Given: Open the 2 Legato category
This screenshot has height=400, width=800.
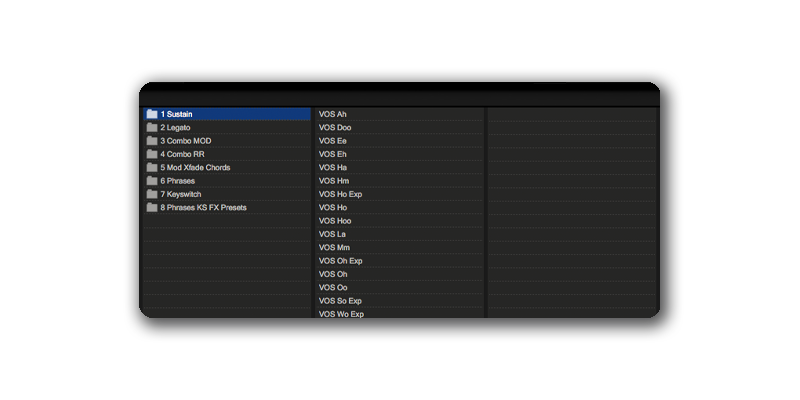Looking at the screenshot, I should (176, 127).
